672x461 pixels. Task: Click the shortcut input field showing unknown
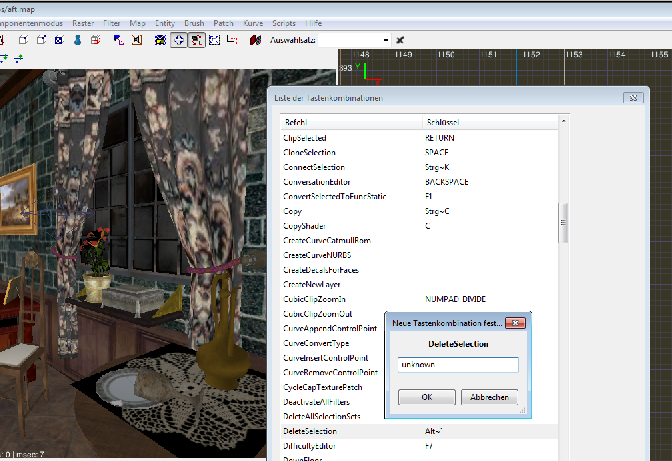tap(458, 365)
